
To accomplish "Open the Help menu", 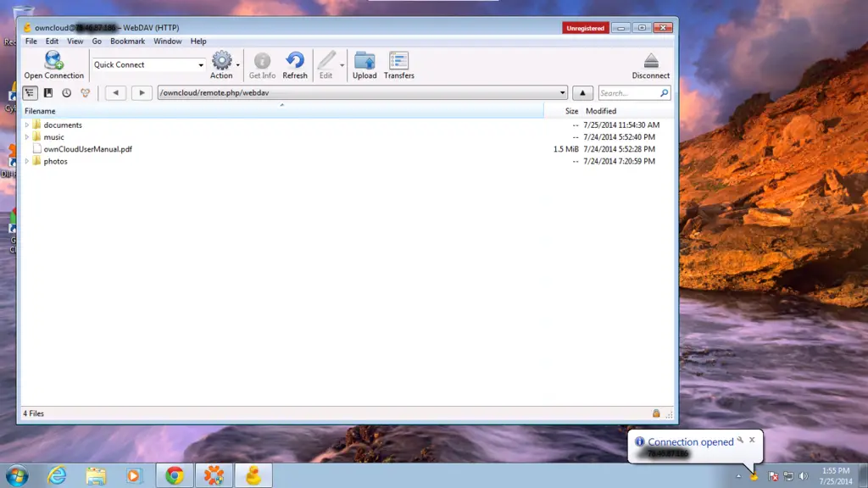I will [x=198, y=41].
